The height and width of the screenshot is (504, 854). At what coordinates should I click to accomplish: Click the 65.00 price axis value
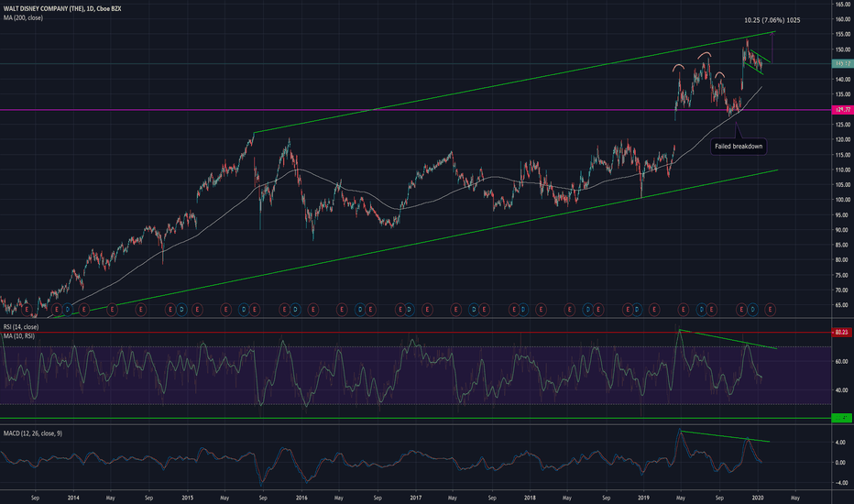coord(842,305)
